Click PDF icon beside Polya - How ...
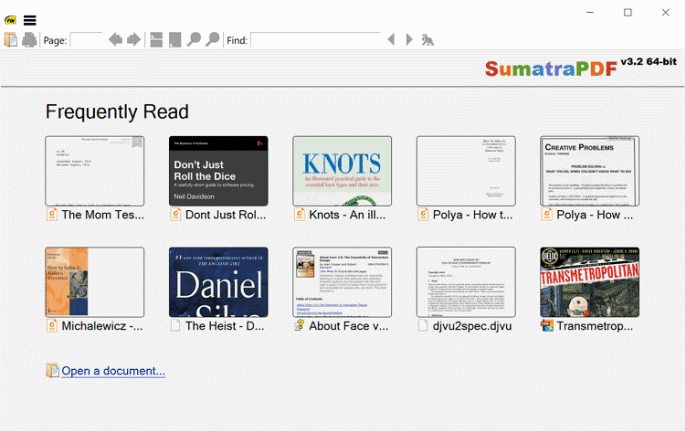Viewport: 685px width, 431px height. coord(547,214)
